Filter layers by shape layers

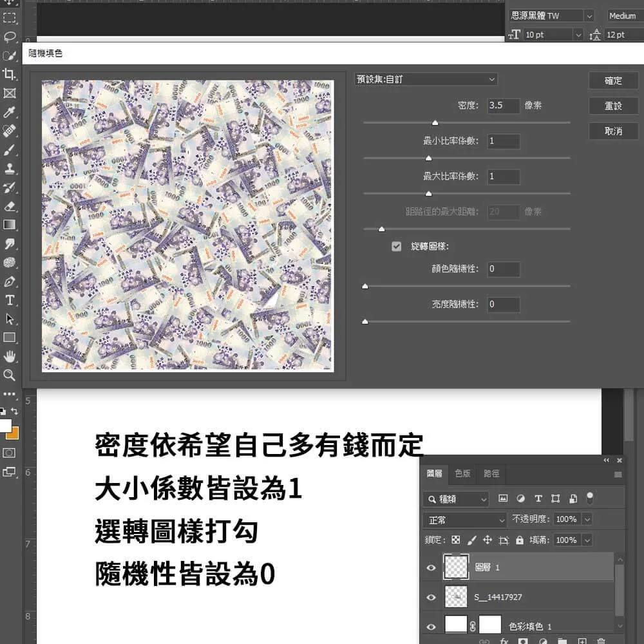tap(556, 498)
